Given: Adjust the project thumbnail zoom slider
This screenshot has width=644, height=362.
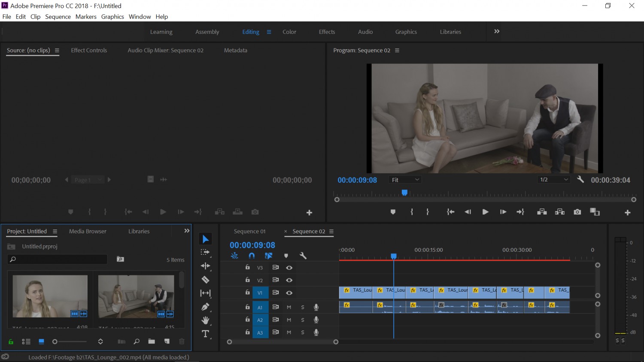Looking at the screenshot, I should (x=69, y=342).
